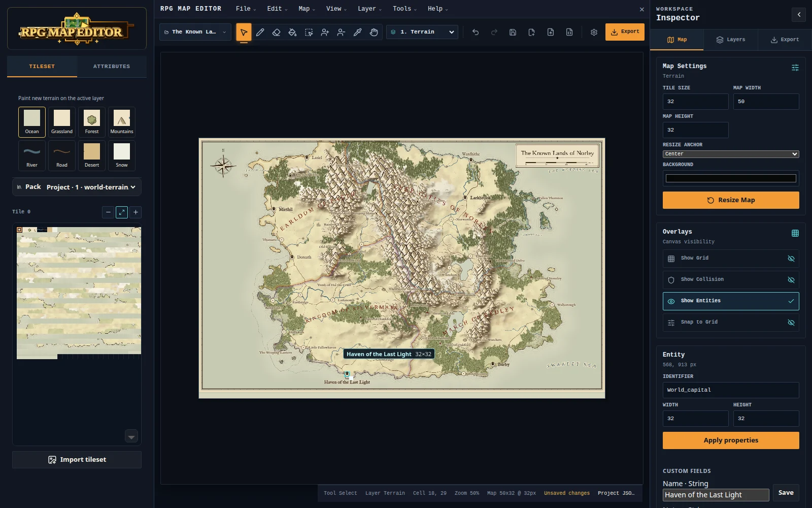The image size is (812, 508).
Task: Redo the last action
Action: click(x=494, y=32)
